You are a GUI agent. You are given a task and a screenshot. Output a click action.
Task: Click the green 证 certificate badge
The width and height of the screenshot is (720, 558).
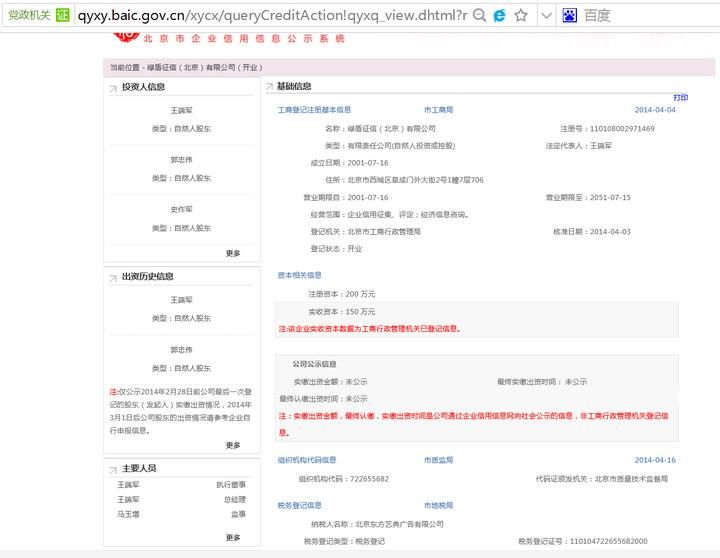(x=62, y=16)
